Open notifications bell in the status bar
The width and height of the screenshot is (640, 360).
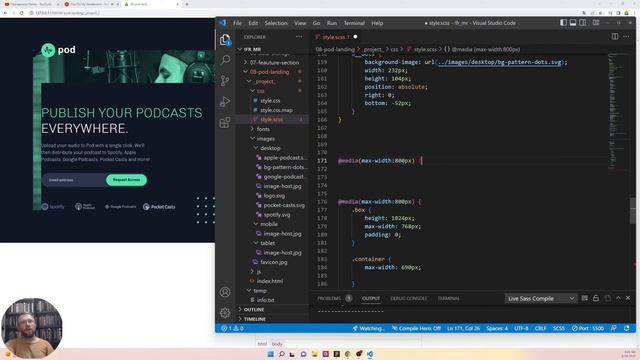pos(627,328)
